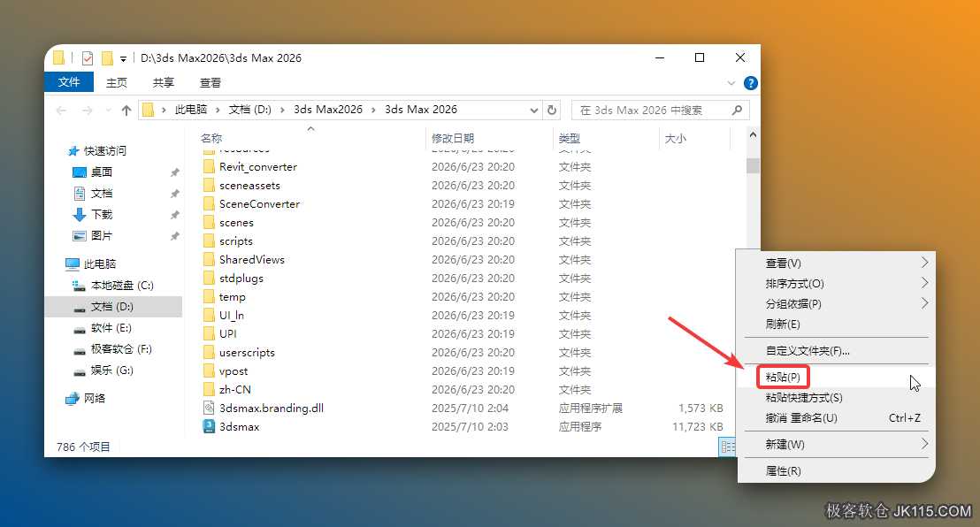Click the properties checkmark icon in title bar

coord(88,58)
